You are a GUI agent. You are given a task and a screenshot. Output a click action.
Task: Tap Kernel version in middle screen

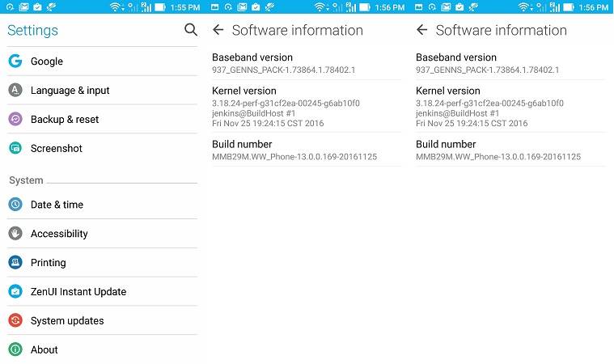click(307, 107)
